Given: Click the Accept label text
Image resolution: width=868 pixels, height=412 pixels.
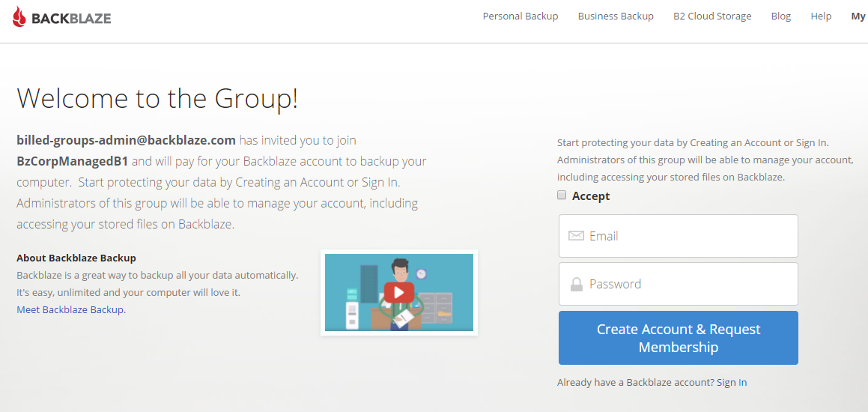Looking at the screenshot, I should (591, 196).
